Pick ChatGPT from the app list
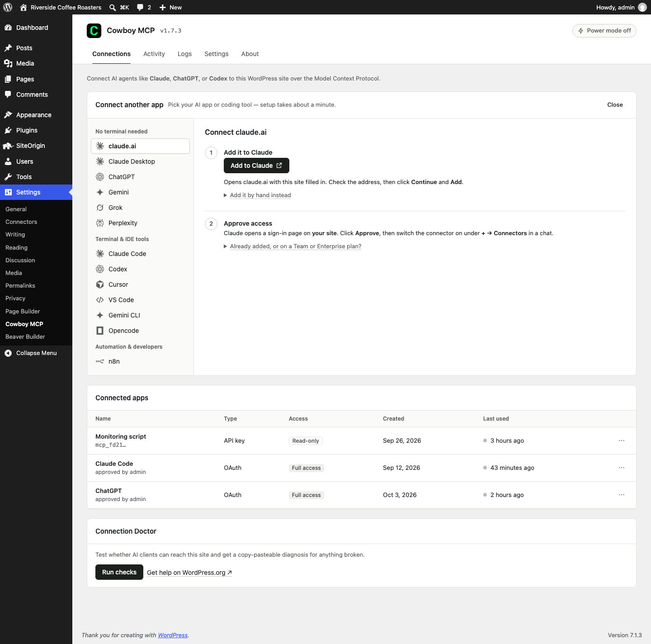Screen dimensions: 651x644 (x=140, y=177)
